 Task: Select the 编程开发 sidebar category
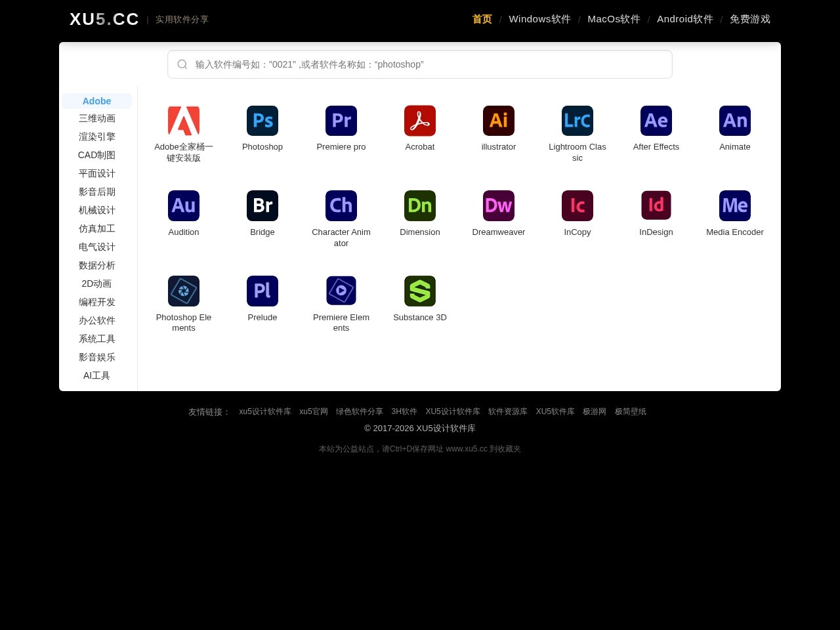click(x=96, y=302)
